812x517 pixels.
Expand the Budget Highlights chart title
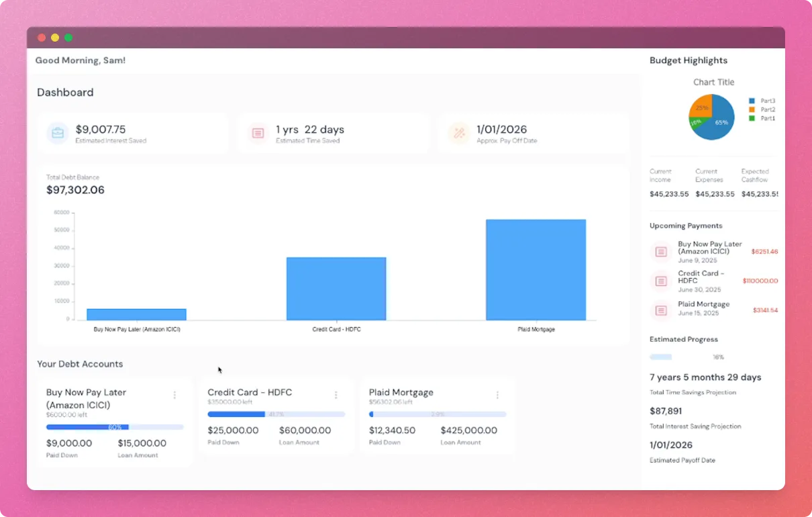pyautogui.click(x=713, y=82)
